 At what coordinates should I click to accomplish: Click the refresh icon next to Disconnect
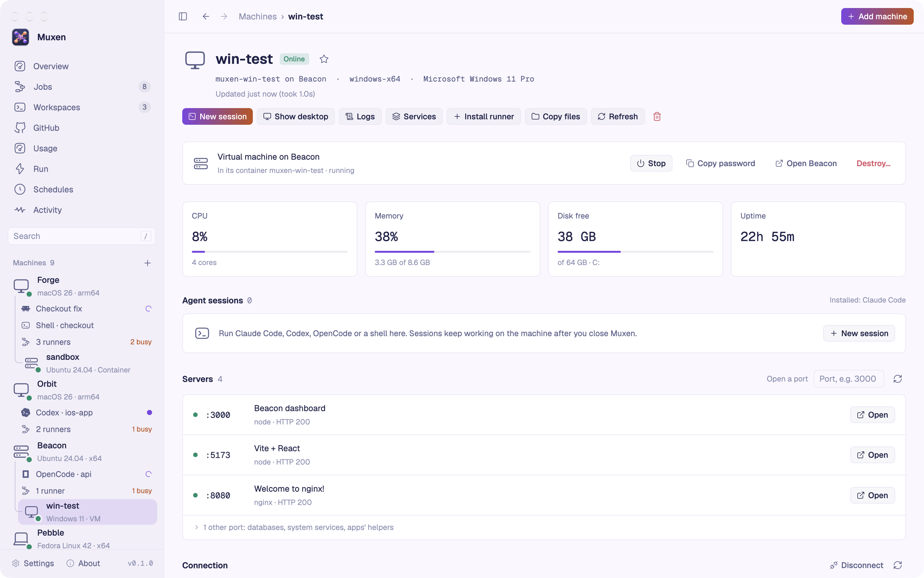[x=898, y=565]
